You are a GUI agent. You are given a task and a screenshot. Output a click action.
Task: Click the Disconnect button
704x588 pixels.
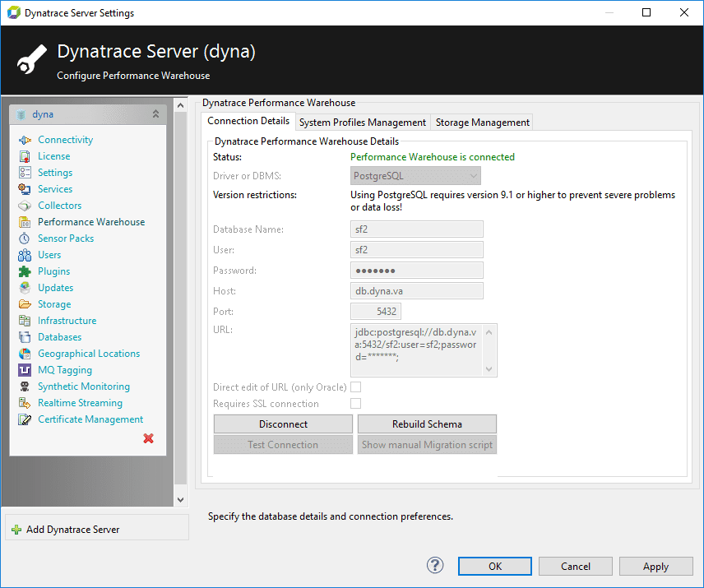coord(283,424)
